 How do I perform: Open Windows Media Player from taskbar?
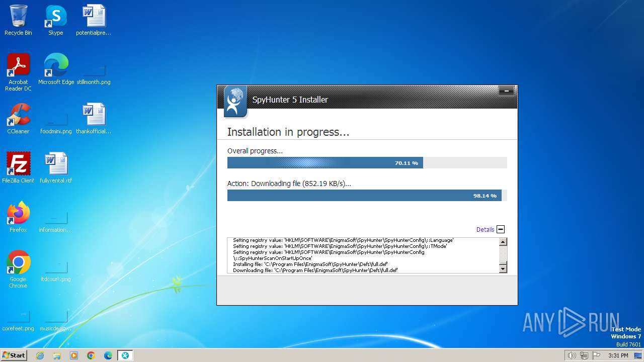[74, 355]
